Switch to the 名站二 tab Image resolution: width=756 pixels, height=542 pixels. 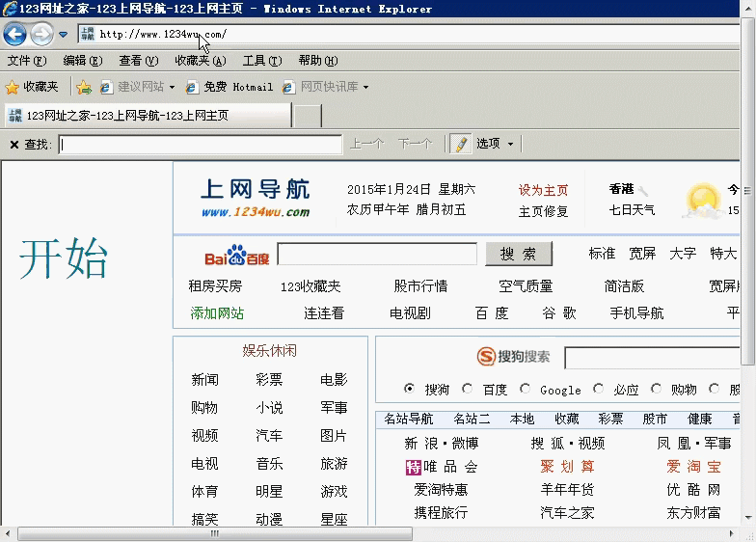click(x=472, y=419)
